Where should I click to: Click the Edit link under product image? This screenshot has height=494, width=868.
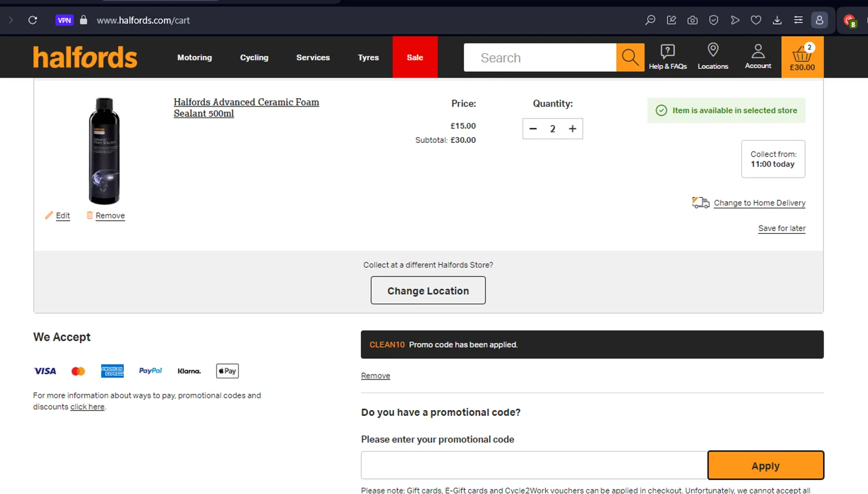click(63, 215)
